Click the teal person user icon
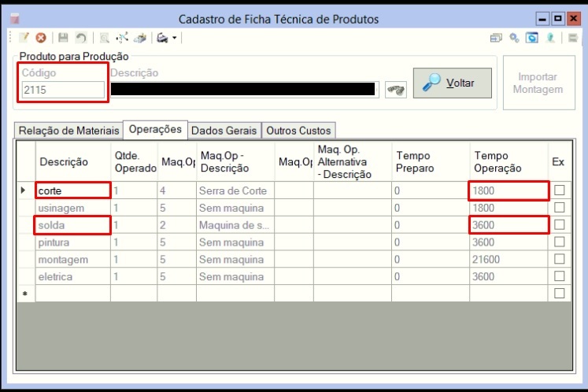Screen dimensions: 588x392 click(550, 38)
